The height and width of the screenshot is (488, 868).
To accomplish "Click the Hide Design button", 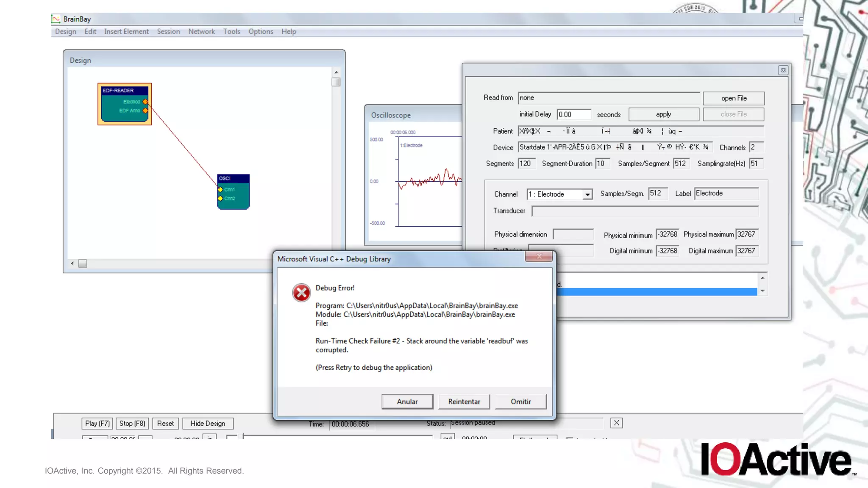I will tap(208, 424).
